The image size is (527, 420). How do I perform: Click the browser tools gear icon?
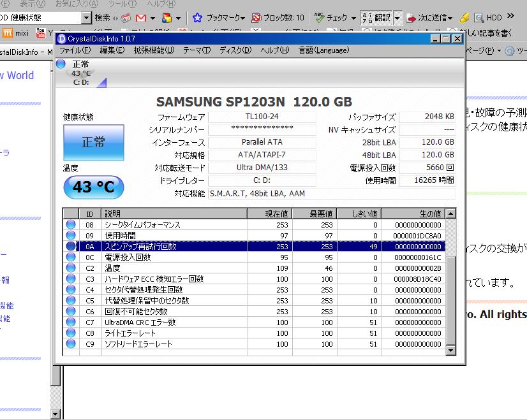510,51
